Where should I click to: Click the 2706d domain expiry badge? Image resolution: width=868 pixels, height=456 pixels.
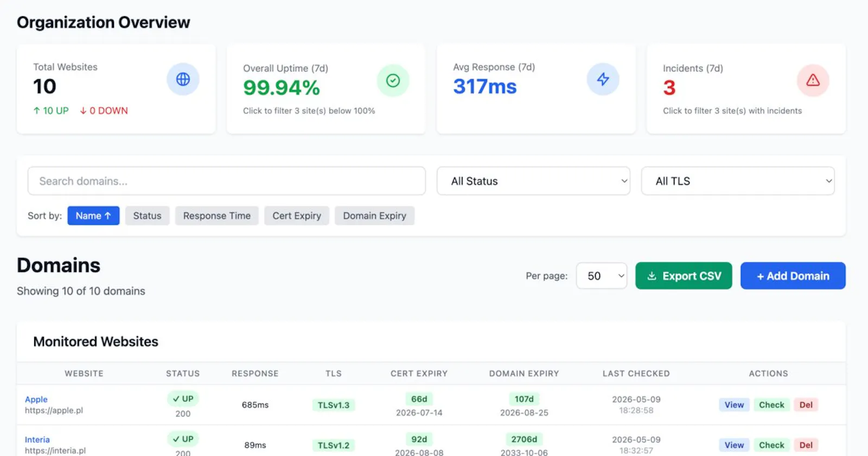point(524,439)
